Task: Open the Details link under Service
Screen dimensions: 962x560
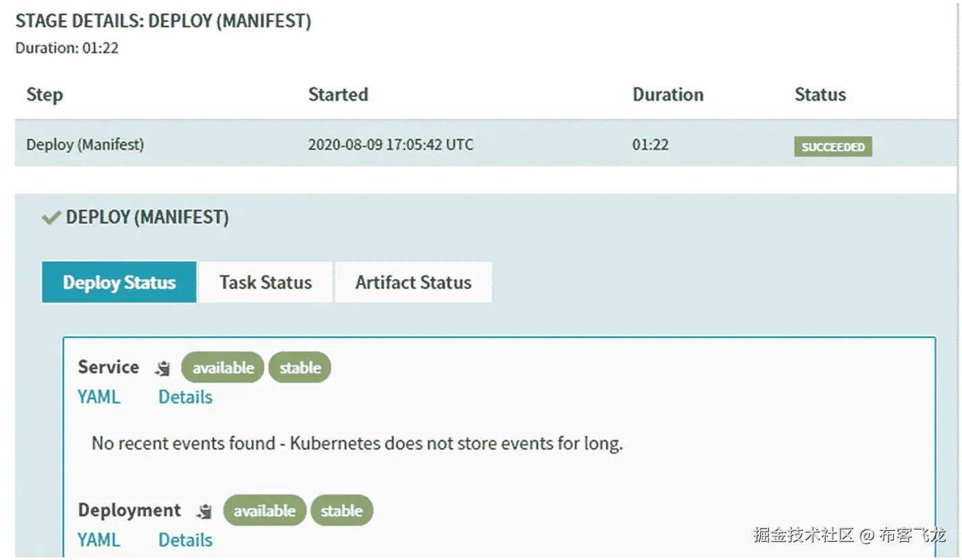Action: 186,397
